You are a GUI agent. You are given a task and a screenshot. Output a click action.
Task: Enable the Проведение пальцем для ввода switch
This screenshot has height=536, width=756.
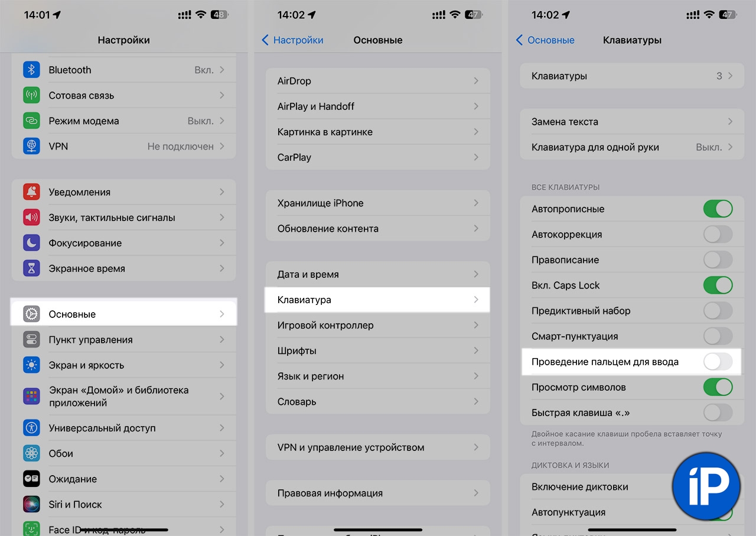click(x=718, y=362)
